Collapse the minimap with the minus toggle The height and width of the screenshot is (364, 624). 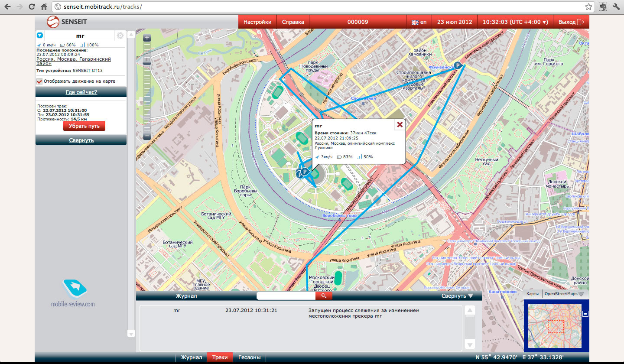[x=585, y=314]
